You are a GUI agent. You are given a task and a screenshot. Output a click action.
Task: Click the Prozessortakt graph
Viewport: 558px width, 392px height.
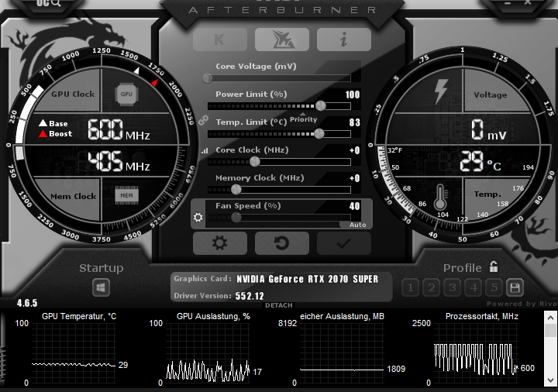(476, 353)
